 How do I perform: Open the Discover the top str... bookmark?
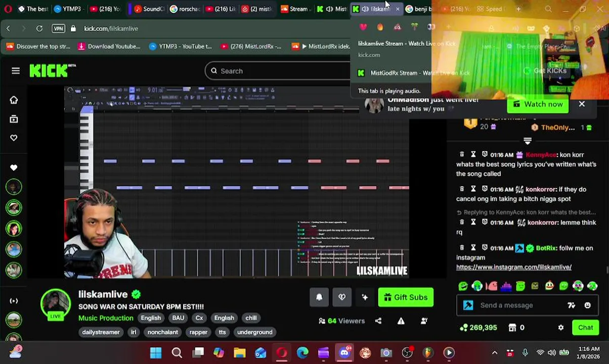38,47
